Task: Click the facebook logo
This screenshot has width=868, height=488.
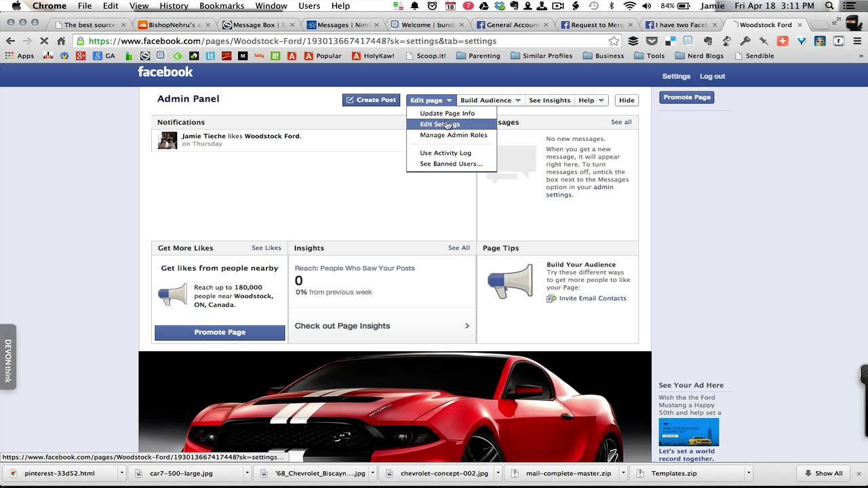Action: pos(165,72)
